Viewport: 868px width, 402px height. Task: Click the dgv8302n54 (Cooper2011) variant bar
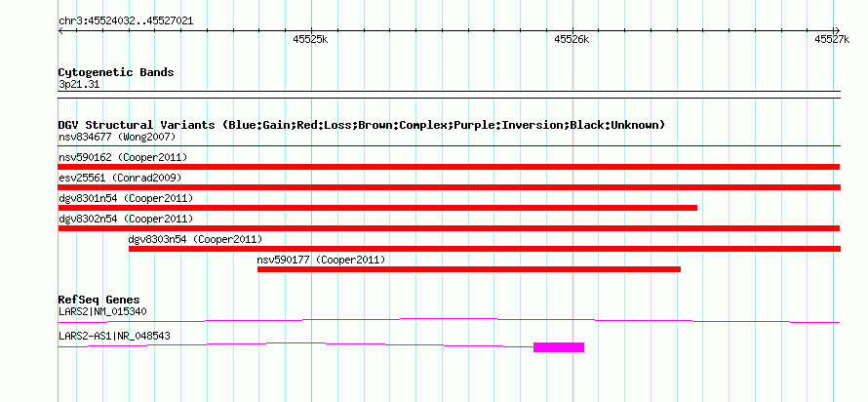[x=449, y=228]
